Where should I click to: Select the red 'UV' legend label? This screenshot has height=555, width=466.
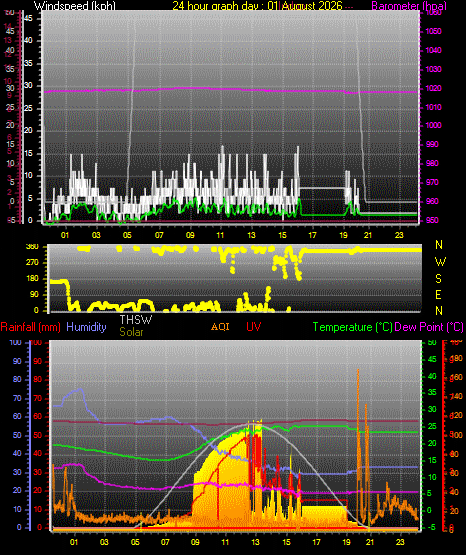(x=254, y=327)
